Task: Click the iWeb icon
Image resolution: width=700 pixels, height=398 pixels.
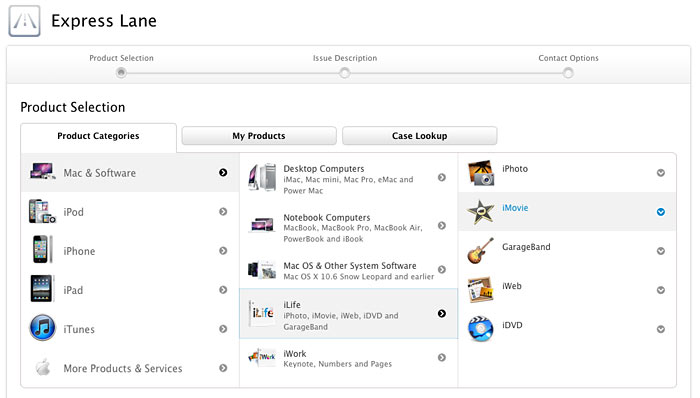Action: click(x=480, y=290)
